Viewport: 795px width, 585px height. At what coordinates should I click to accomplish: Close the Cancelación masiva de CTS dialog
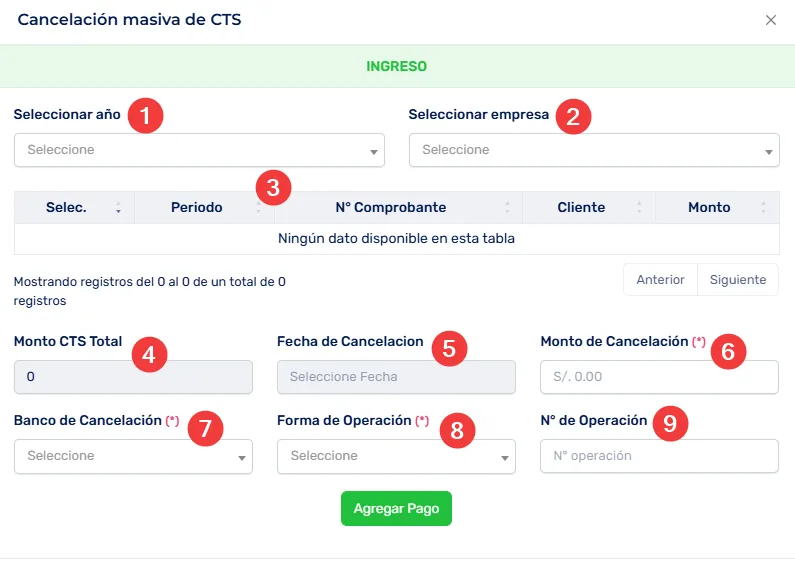tap(770, 20)
